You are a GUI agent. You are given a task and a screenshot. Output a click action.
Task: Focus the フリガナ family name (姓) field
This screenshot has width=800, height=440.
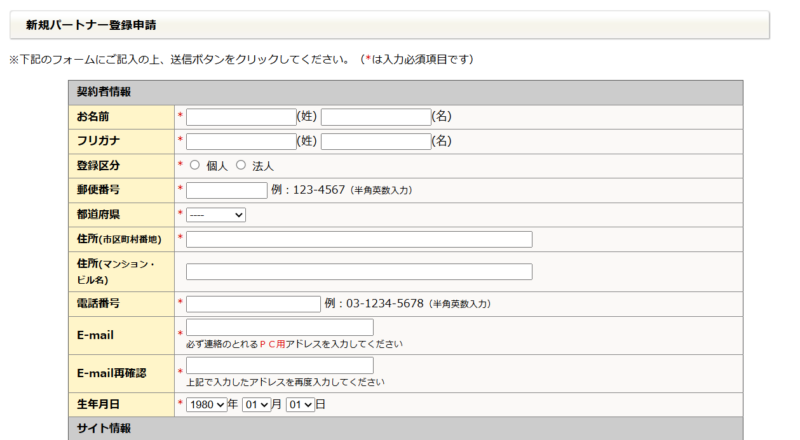(241, 141)
